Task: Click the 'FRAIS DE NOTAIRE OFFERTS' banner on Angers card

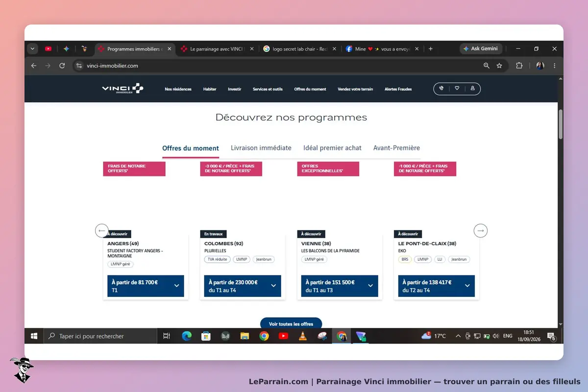Action: pos(134,169)
